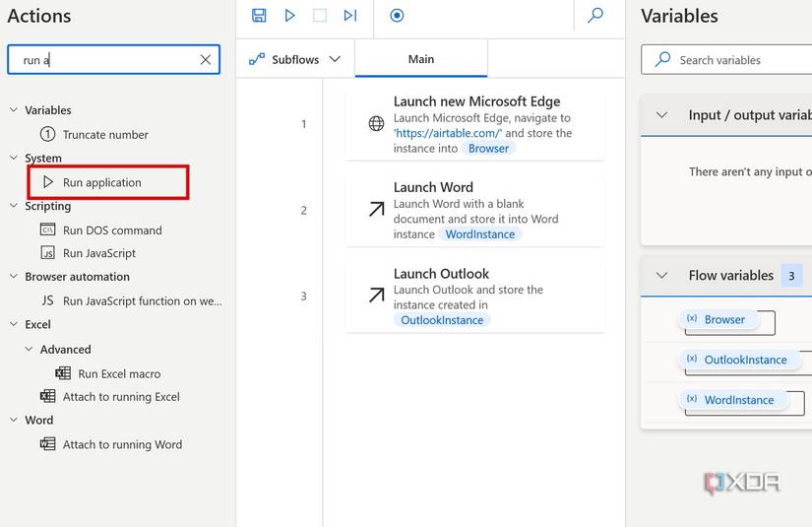The height and width of the screenshot is (527, 812).
Task: Click line number 2 in the flow
Action: click(x=303, y=211)
